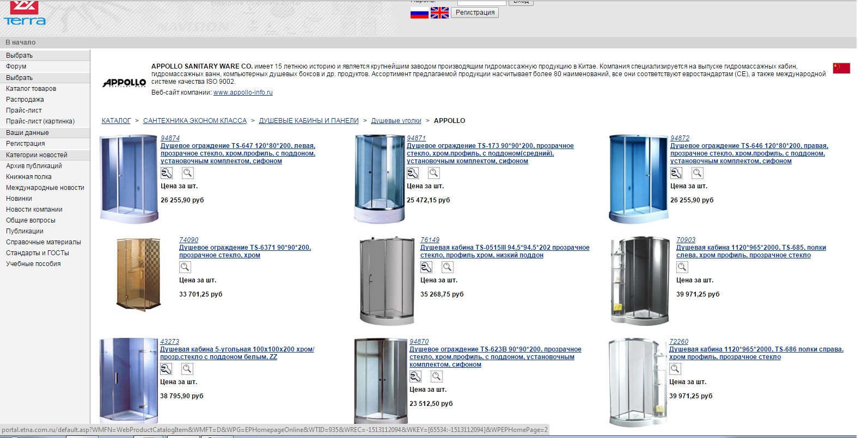The width and height of the screenshot is (868, 438).
Task: Click gray shower thumbnail of product 76149
Action: point(387,280)
